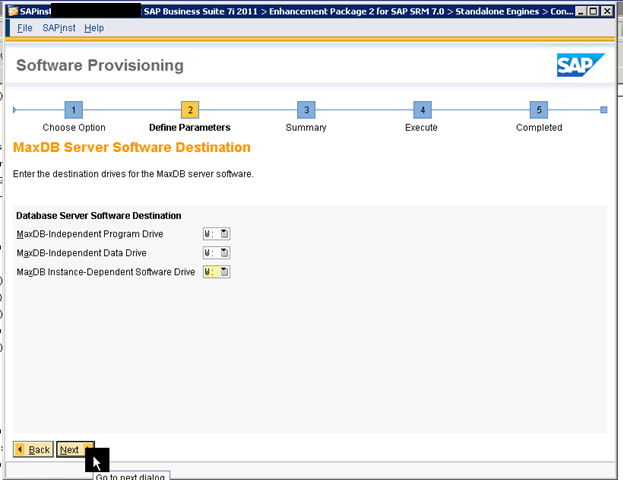Image resolution: width=623 pixels, height=480 pixels.
Task: Click the 'Completed' step label
Action: [539, 128]
